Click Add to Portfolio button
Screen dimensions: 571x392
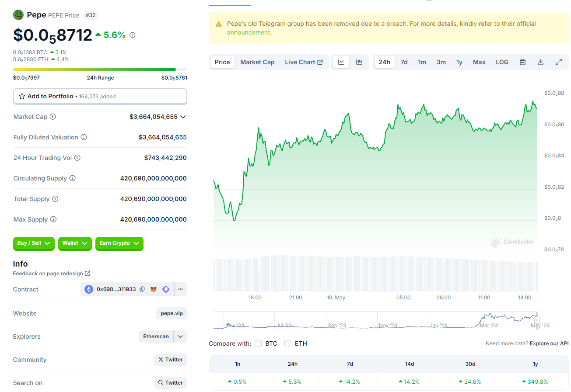[100, 96]
